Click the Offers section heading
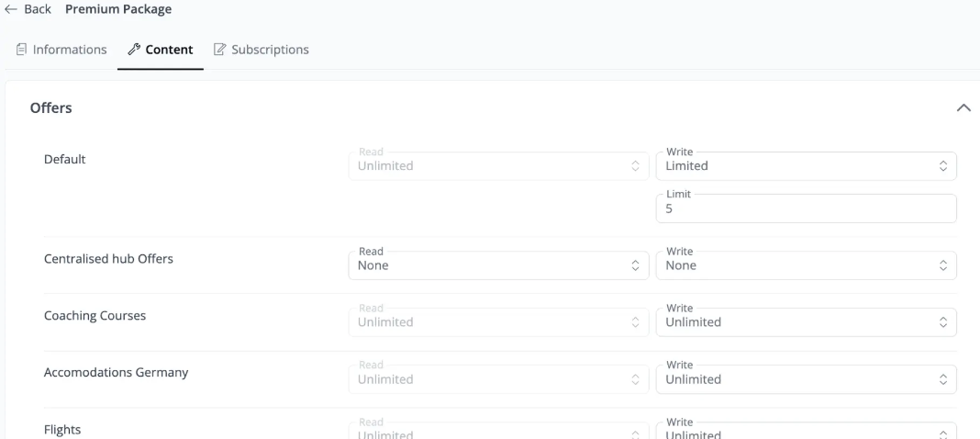The height and width of the screenshot is (439, 980). 51,108
